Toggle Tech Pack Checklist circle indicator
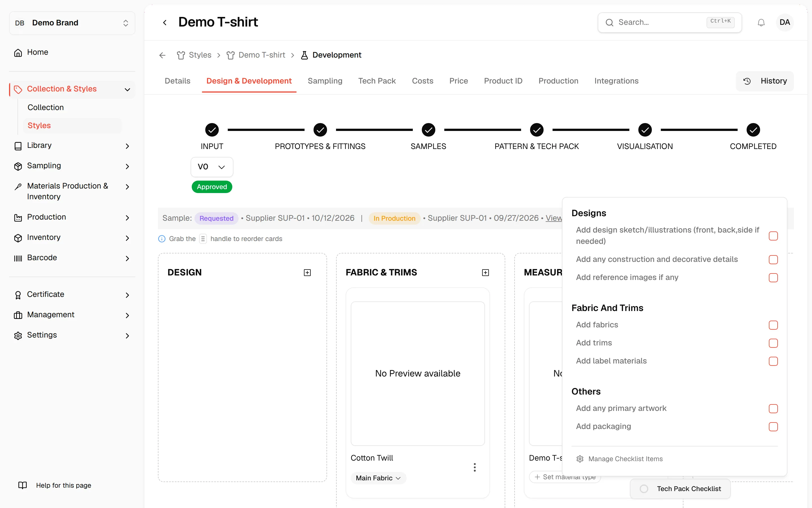812x508 pixels. coord(644,489)
